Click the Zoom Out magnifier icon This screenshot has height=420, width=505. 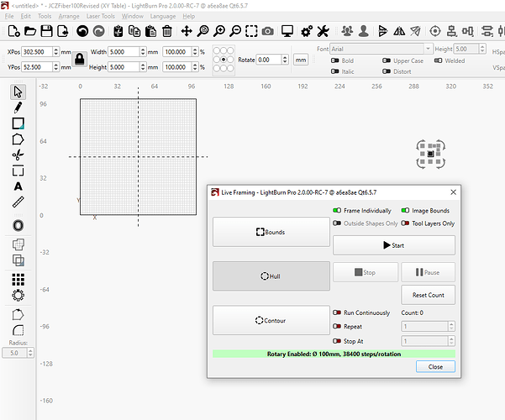coord(235,31)
